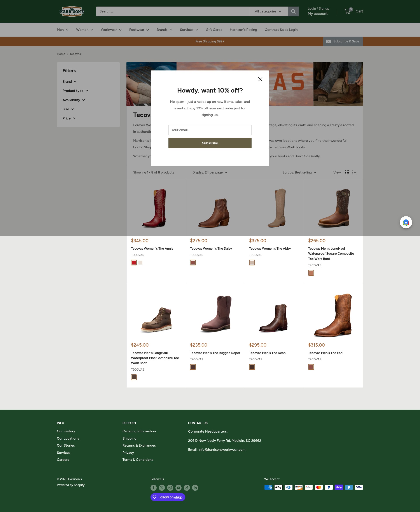Viewport: 420px width, 512px height.
Task: Open Sort by Best selling dropdown
Action: coord(299,172)
